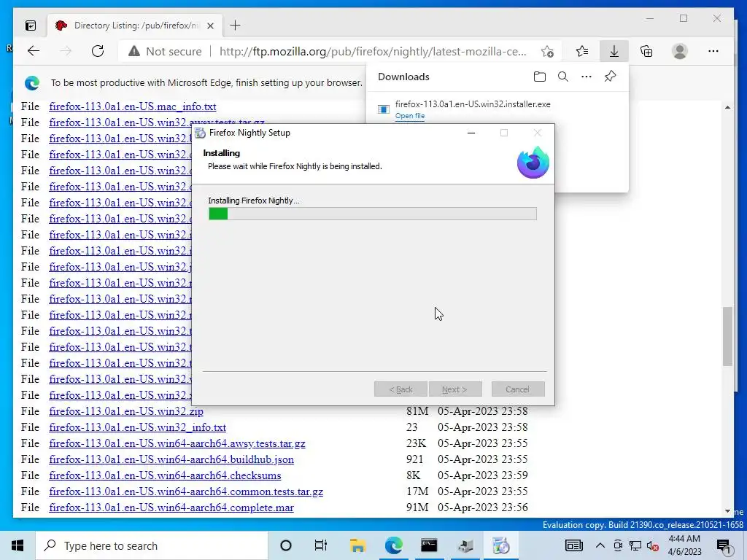The image size is (747, 560).
Task: Click the Installing Firefox Nightly progress bar
Action: tap(373, 214)
